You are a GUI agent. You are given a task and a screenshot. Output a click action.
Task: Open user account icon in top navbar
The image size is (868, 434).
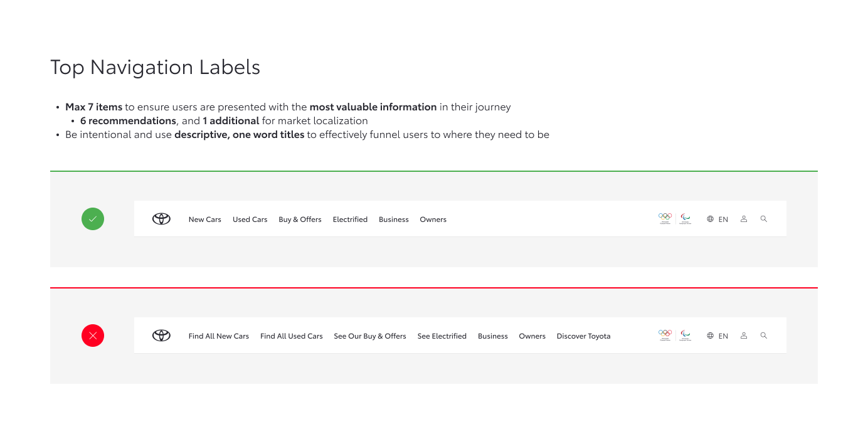[x=744, y=219]
